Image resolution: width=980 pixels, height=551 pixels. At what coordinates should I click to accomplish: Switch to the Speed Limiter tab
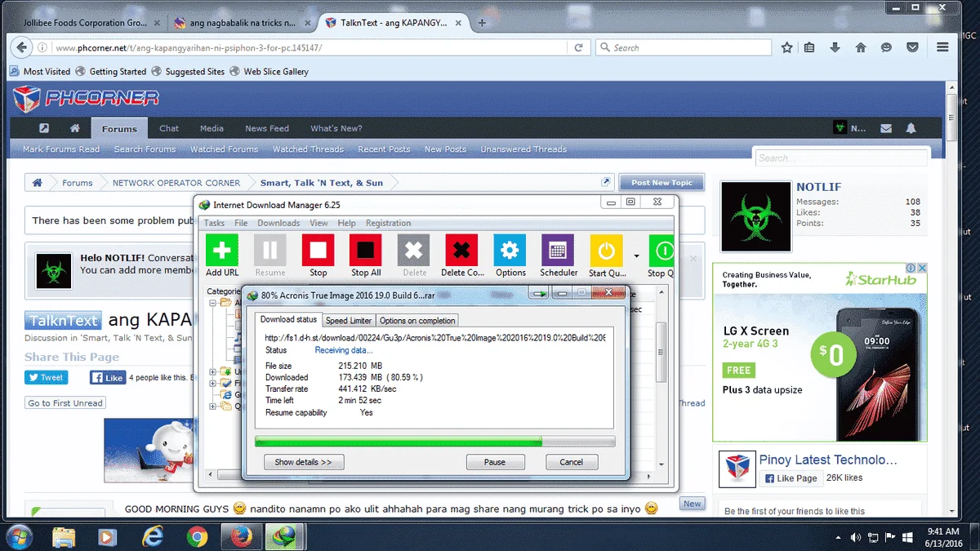pyautogui.click(x=349, y=321)
